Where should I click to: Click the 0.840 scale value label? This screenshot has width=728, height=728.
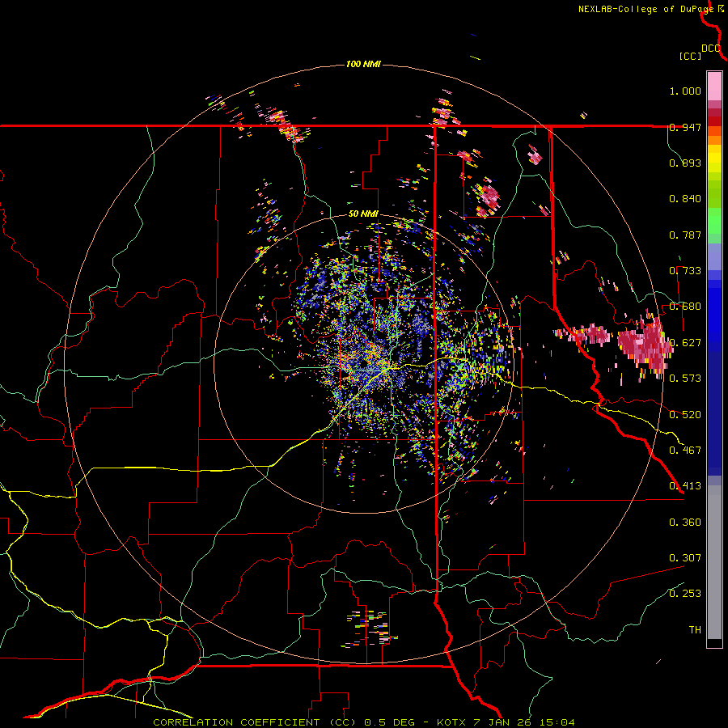point(685,199)
